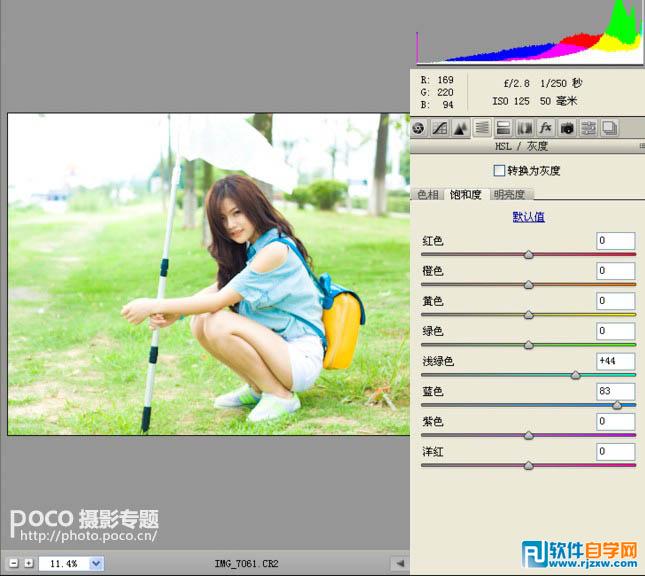Open the Detail sharpening panel icon
Viewport: 645px width, 576px height.
460,128
